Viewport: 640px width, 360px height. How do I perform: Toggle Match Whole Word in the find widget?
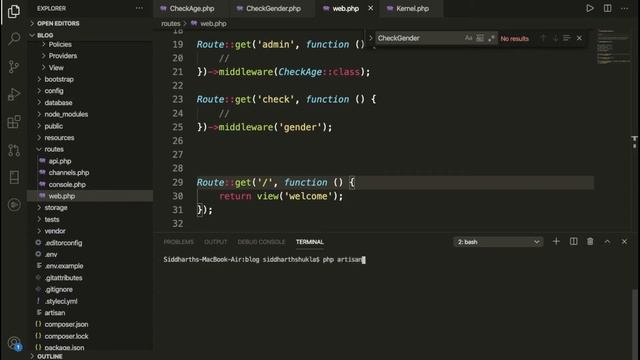click(x=480, y=38)
